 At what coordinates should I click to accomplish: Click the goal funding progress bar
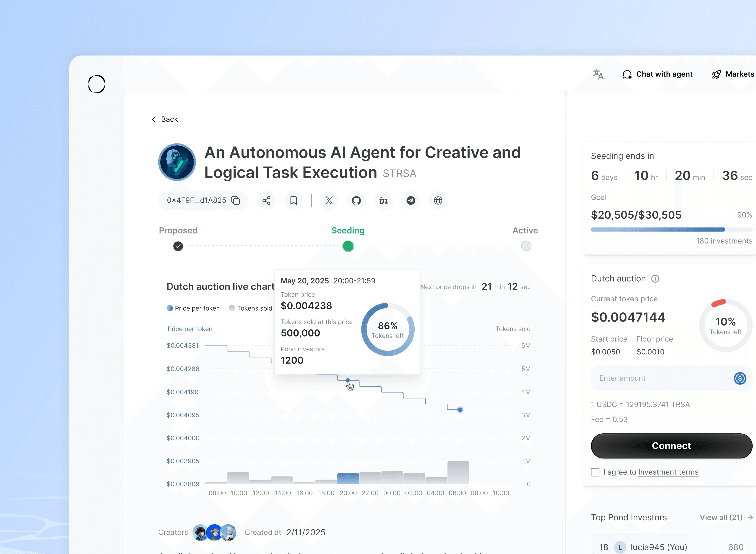(x=672, y=230)
